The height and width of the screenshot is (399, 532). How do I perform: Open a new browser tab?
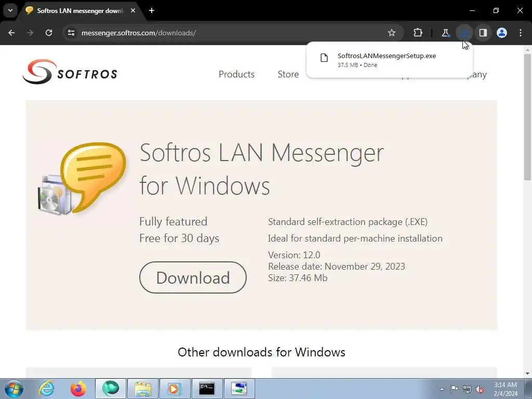pyautogui.click(x=152, y=10)
